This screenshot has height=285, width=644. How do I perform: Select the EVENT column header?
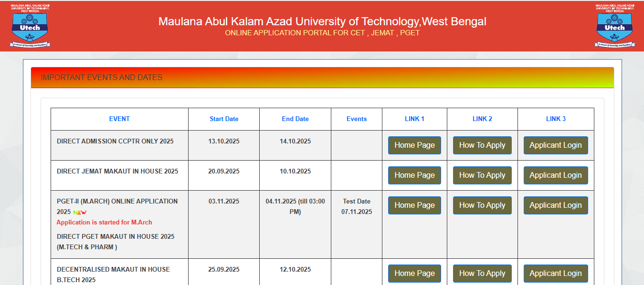(x=119, y=119)
